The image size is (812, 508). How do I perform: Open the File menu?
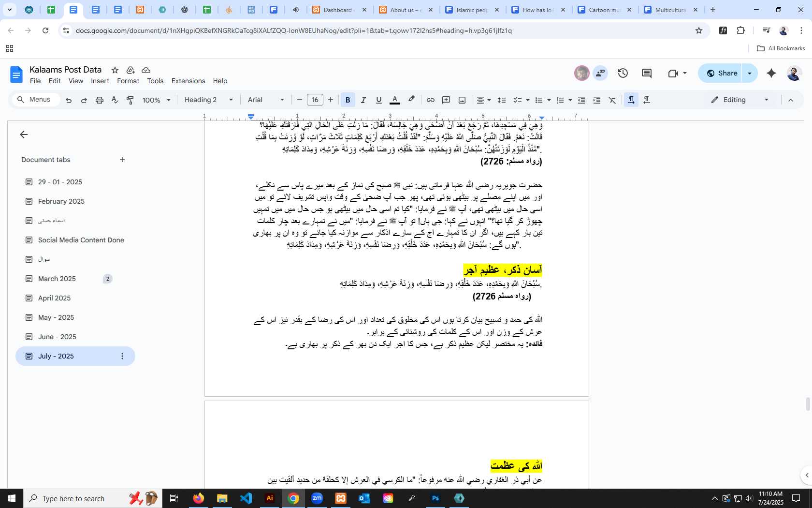(x=35, y=81)
